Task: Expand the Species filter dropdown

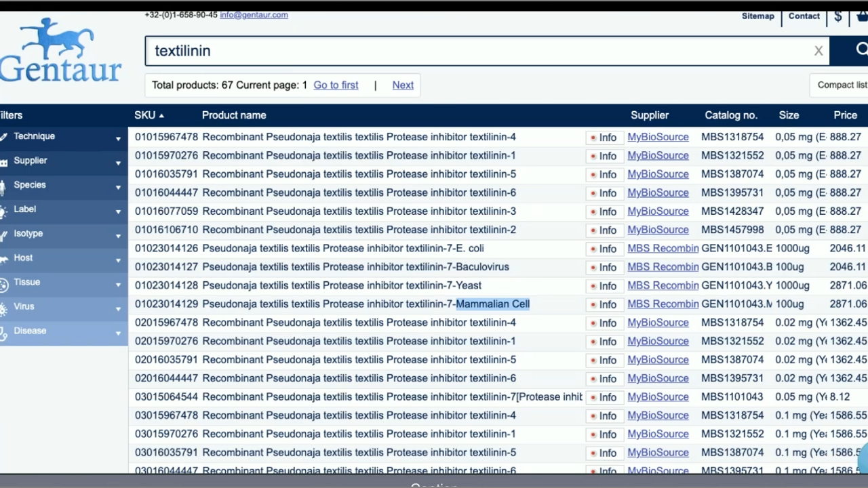Action: (118, 187)
